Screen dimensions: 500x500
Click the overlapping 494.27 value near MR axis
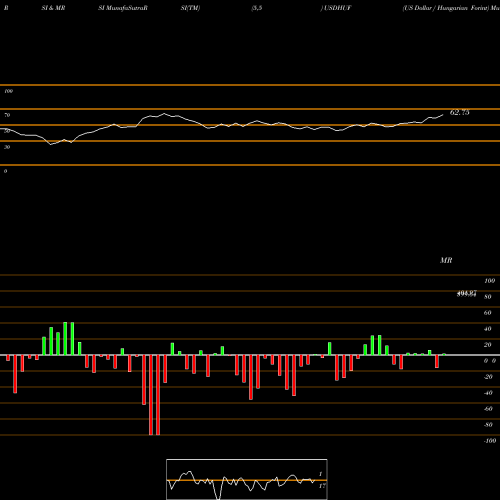[x=467, y=293]
